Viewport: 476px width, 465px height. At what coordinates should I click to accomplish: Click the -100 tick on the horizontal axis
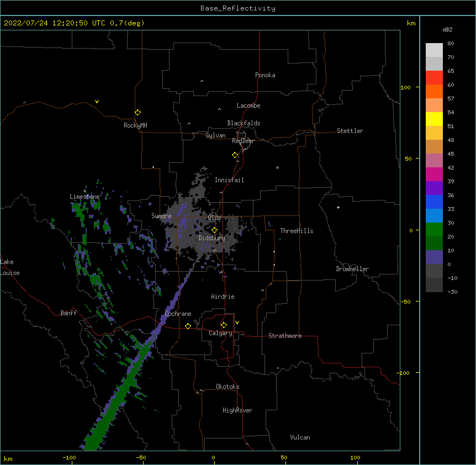69,458
